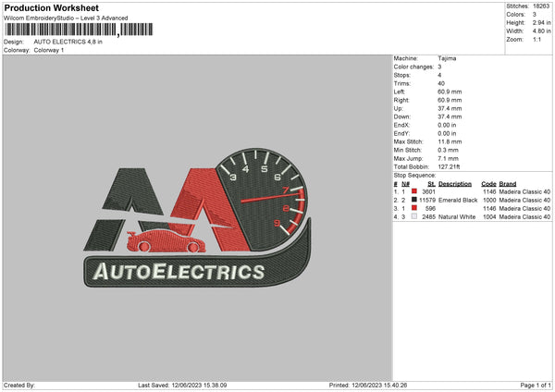
Task: Click the 'Production Worksheet' title
Action: tap(51, 7)
